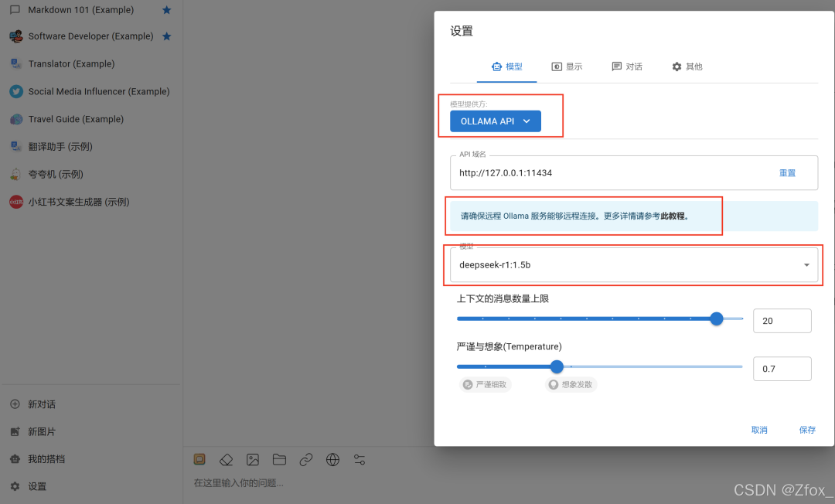The width and height of the screenshot is (835, 504).
Task: Click the link attachment icon in the toolbar
Action: [x=306, y=459]
